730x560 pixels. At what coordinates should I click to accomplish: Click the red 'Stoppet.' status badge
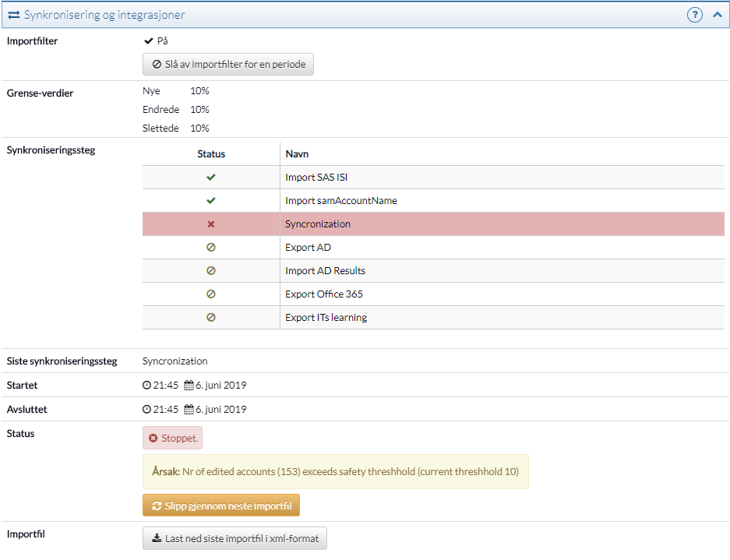(x=173, y=438)
